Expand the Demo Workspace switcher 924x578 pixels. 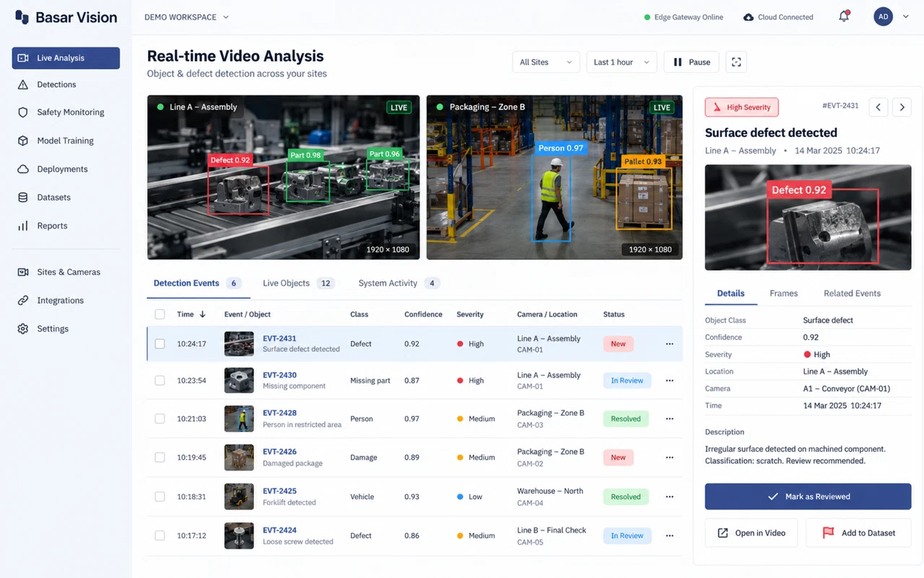point(186,17)
